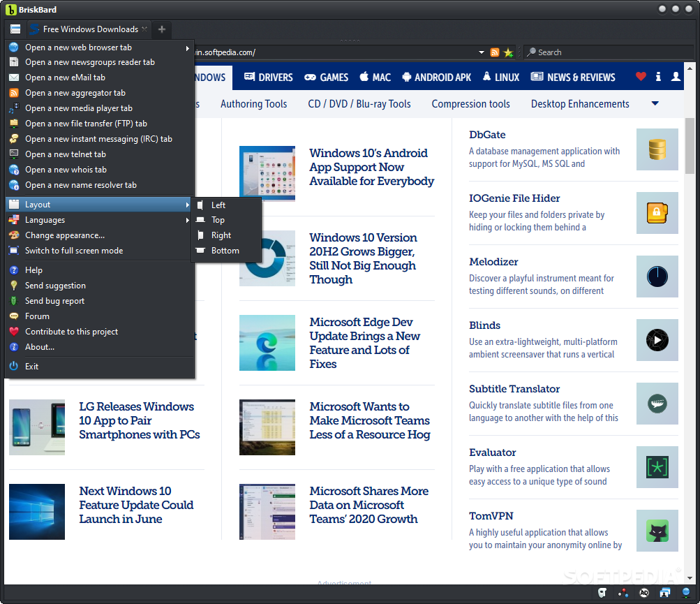The image size is (700, 604).
Task: Open the About... menu item
Action: 100,346
